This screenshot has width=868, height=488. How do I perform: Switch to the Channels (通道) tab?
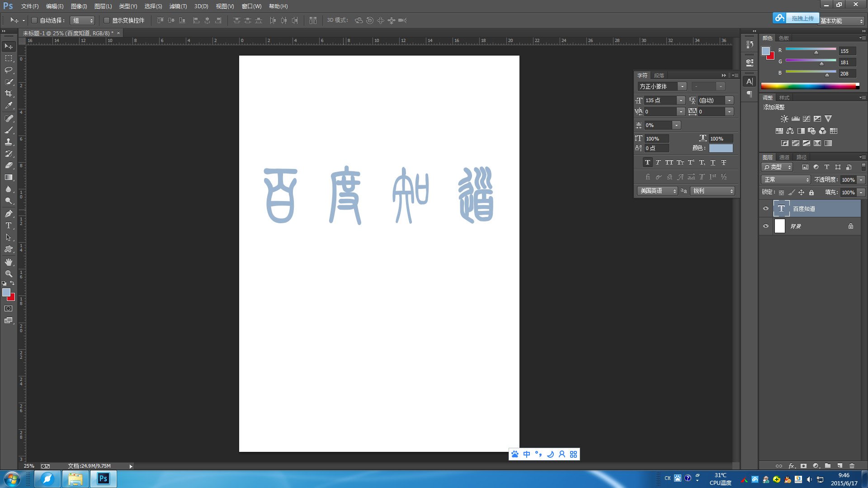(x=785, y=157)
